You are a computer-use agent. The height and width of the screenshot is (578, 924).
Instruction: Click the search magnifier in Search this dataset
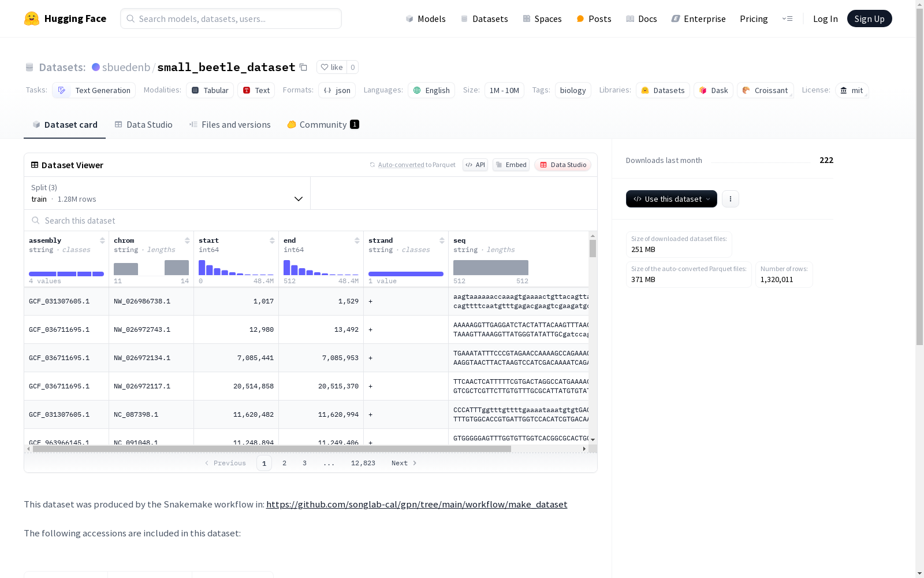[36, 220]
